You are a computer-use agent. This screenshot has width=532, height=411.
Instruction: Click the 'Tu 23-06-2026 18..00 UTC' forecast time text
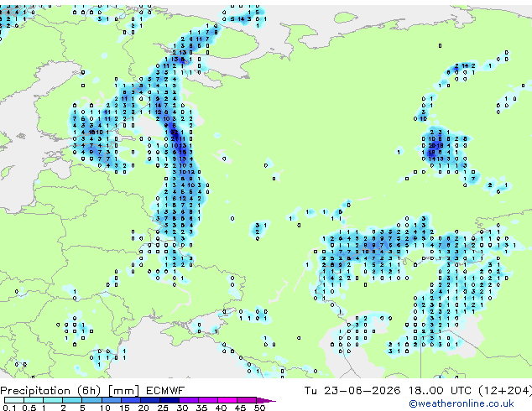tap(389, 391)
